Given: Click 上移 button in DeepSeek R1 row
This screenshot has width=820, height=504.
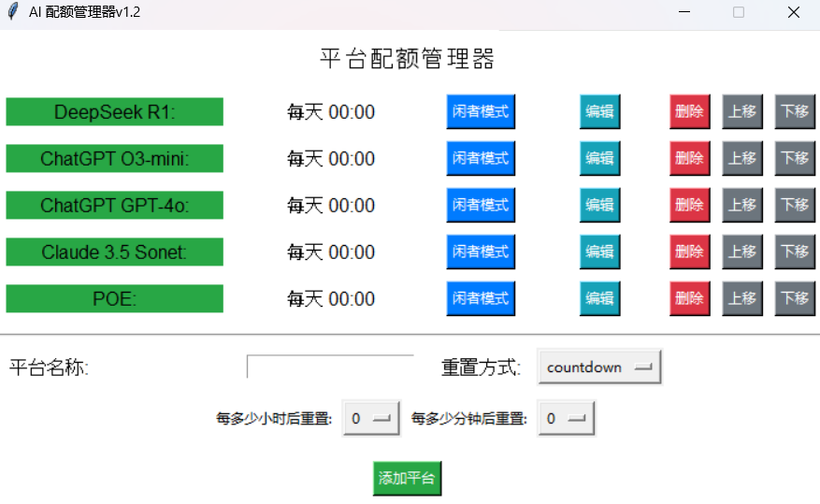Looking at the screenshot, I should coord(742,111).
